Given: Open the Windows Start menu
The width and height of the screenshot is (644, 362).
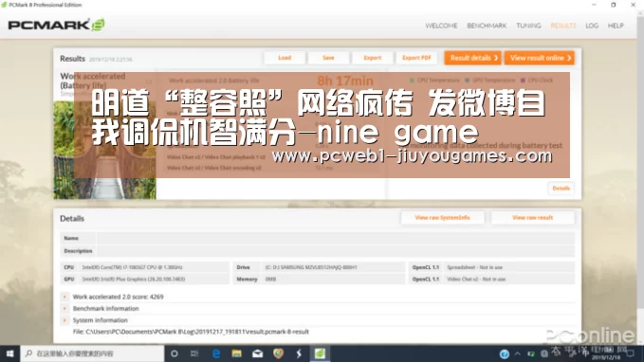Looking at the screenshot, I should pos(9,353).
